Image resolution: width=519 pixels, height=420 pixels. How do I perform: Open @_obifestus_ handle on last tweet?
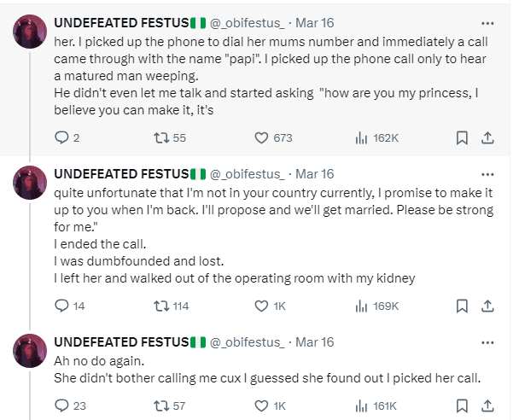coord(247,342)
